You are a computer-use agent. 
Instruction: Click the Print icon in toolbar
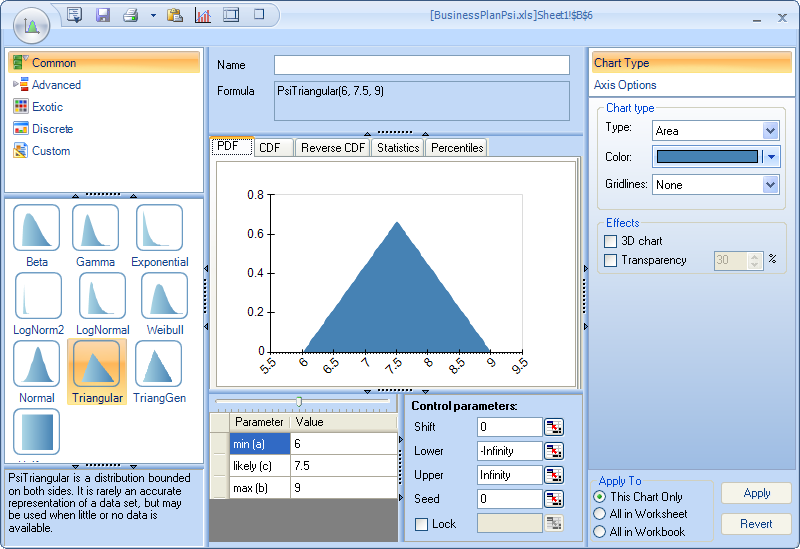tap(129, 15)
